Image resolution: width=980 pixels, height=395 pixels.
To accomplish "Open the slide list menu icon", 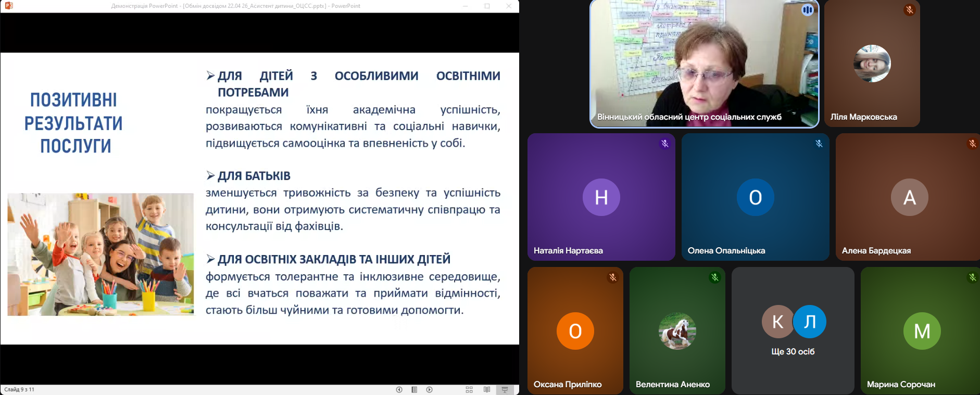I will point(414,389).
